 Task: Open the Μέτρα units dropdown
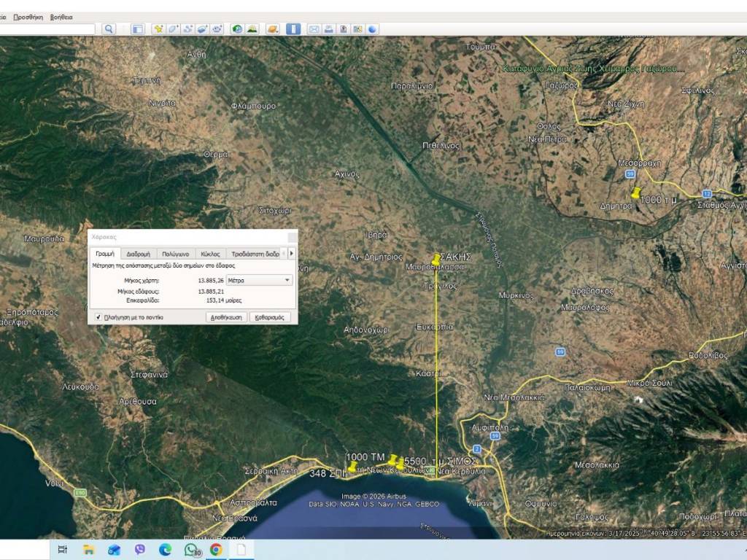(258, 280)
